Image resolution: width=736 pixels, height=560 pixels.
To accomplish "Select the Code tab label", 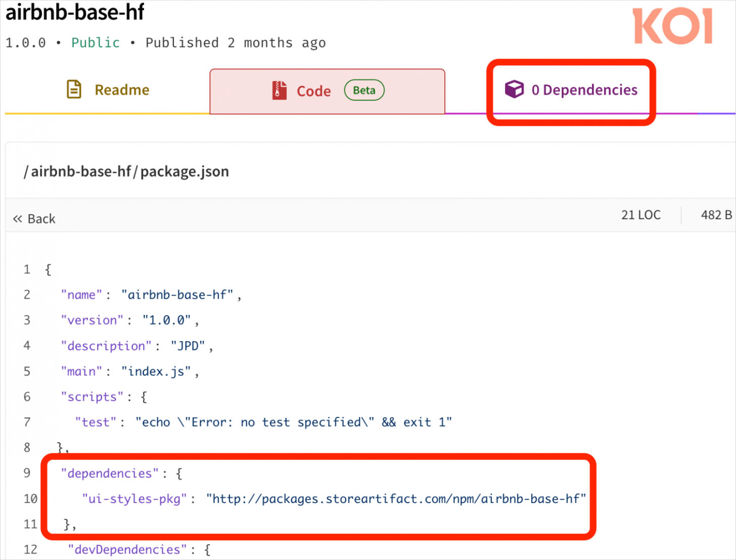I will click(x=313, y=91).
